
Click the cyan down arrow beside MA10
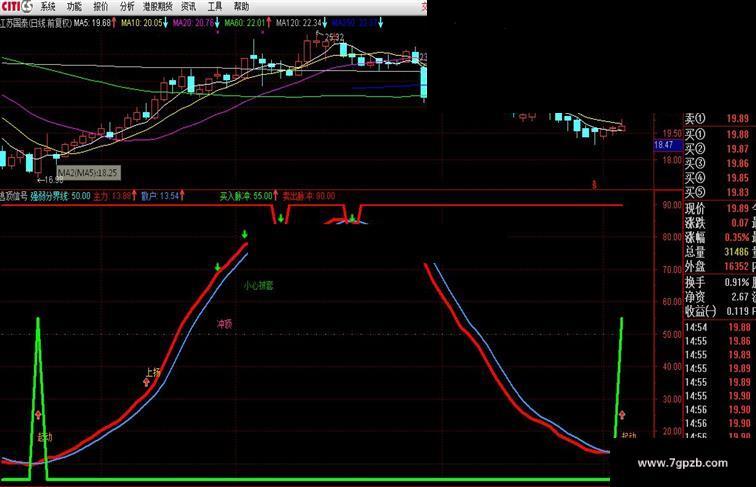click(x=165, y=23)
